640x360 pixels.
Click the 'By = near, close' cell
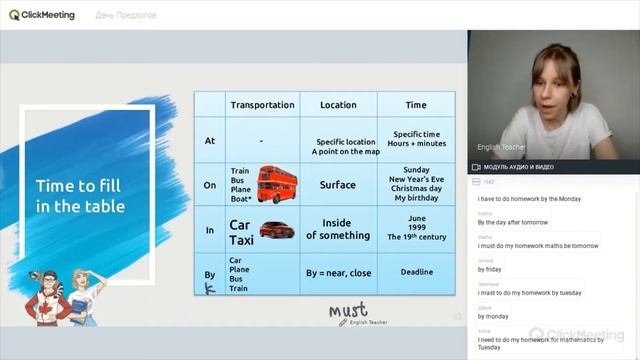tap(339, 273)
